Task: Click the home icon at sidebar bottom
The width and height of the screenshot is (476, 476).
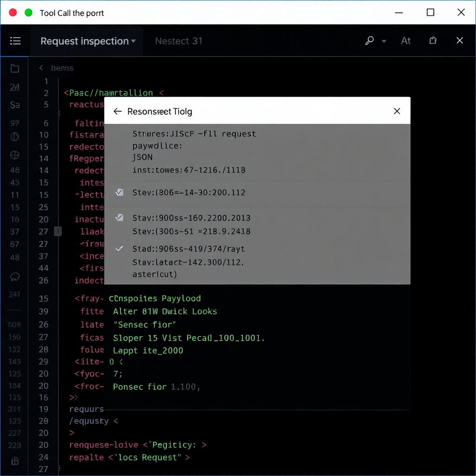Action: click(14, 461)
